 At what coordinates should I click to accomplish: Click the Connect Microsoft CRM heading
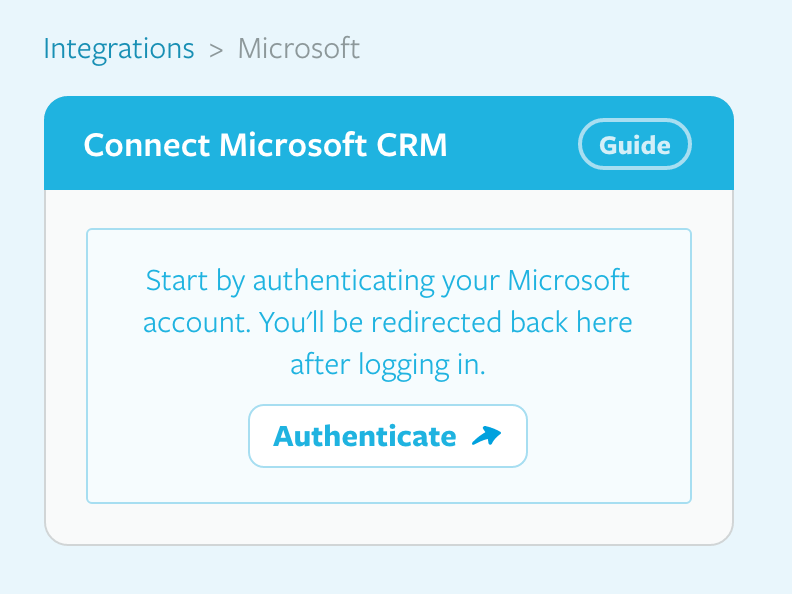pos(265,146)
